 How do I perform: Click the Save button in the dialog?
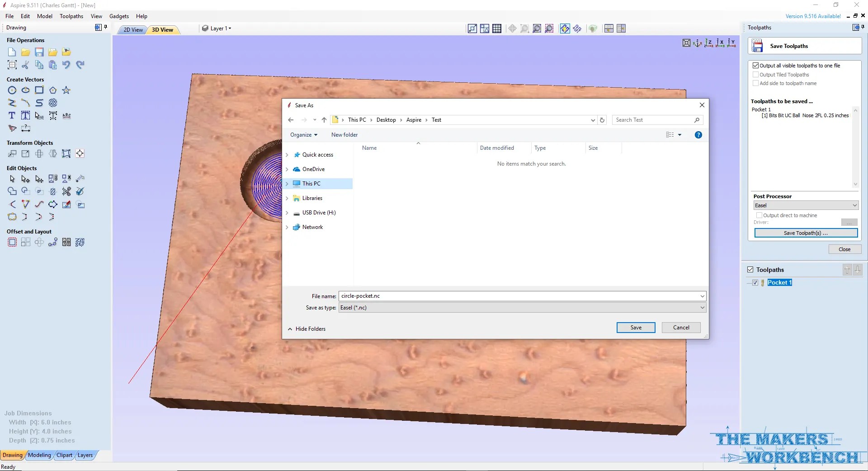pos(635,327)
